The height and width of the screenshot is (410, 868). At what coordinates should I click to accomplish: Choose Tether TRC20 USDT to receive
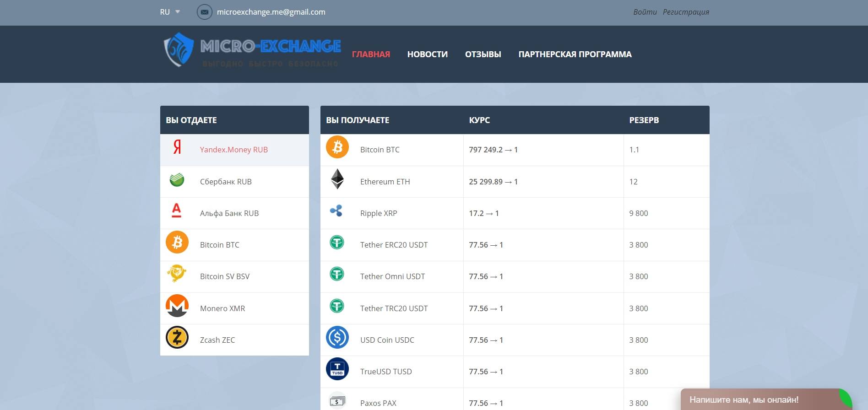[x=394, y=308]
